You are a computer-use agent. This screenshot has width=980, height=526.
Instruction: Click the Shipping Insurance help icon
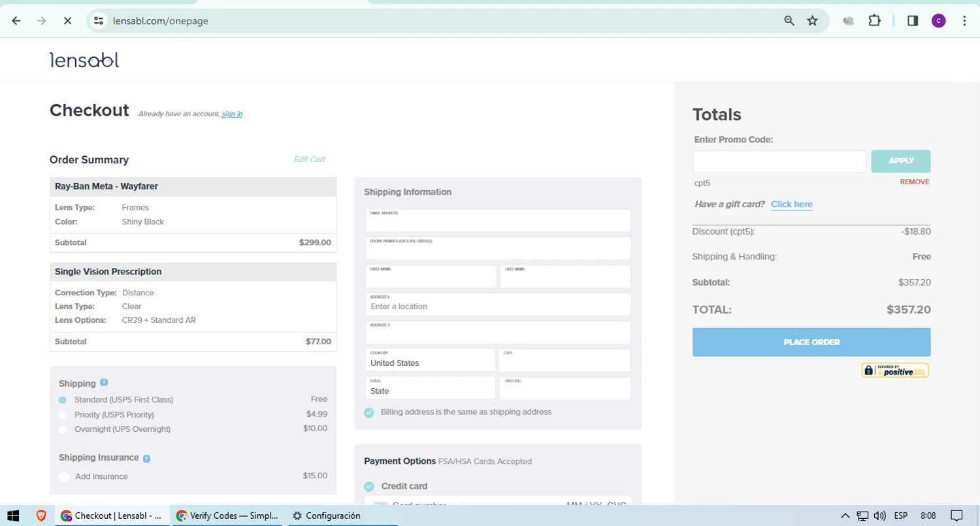tap(146, 458)
